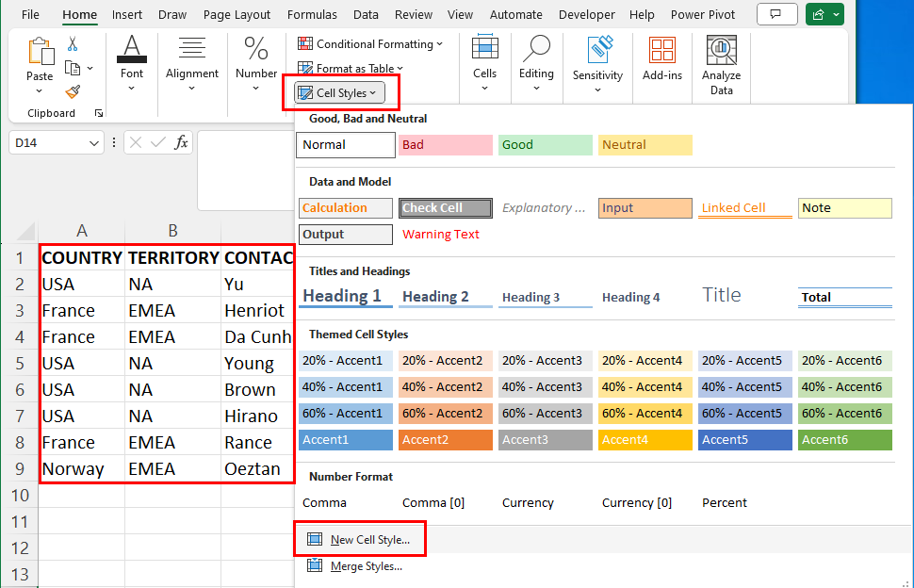Expand the Paste options arrow
The width and height of the screenshot is (914, 588).
pyautogui.click(x=39, y=90)
